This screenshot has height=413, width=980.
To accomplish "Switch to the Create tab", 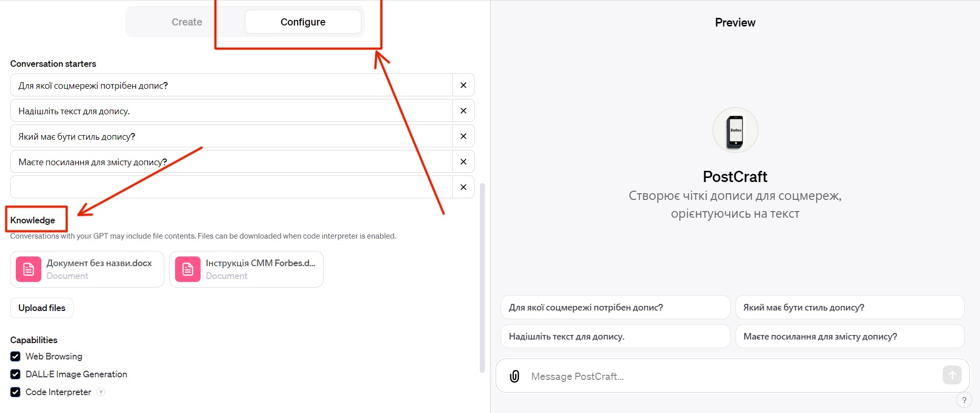I will (x=187, y=22).
